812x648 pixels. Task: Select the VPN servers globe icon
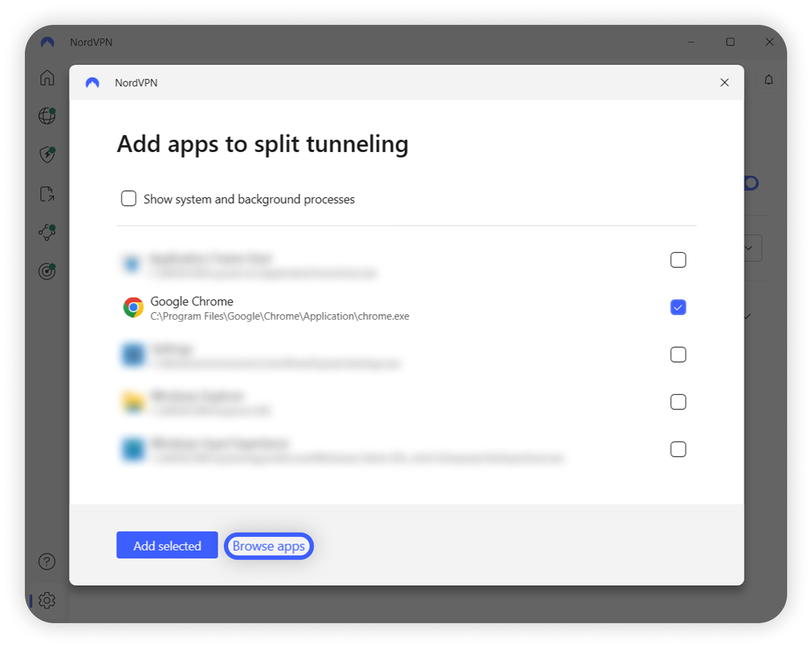coord(47,116)
